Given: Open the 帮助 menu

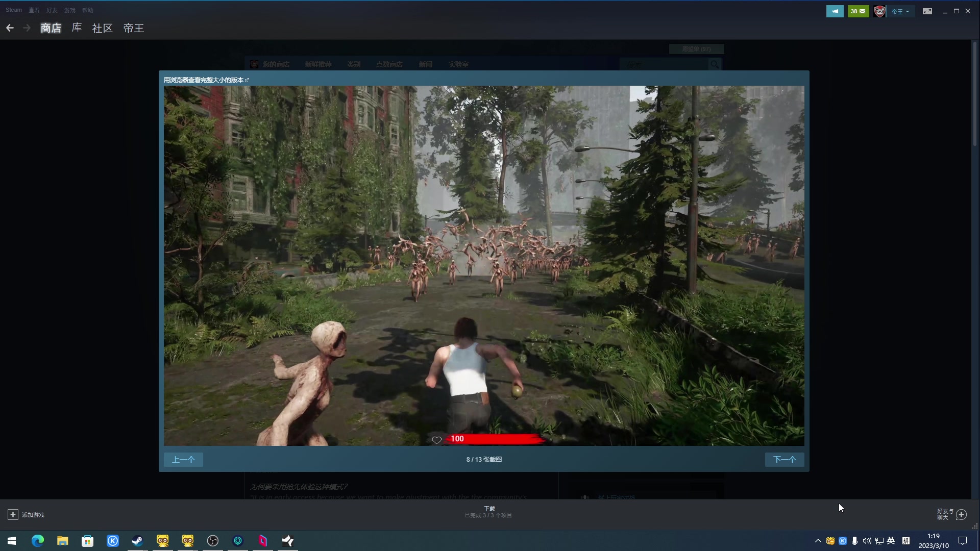Looking at the screenshot, I should pyautogui.click(x=88, y=10).
